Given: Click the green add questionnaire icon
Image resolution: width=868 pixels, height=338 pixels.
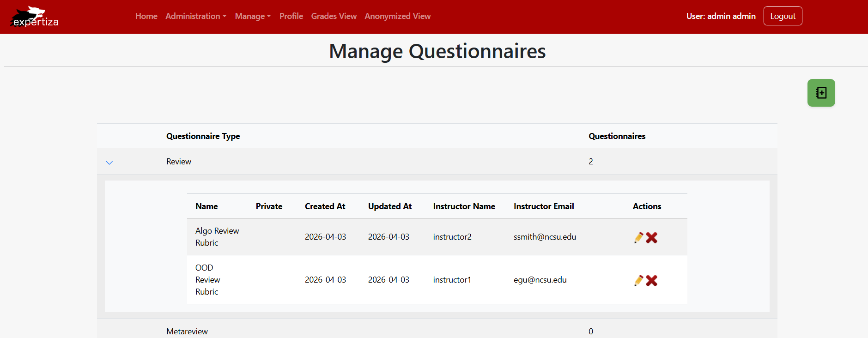Looking at the screenshot, I should pos(821,93).
